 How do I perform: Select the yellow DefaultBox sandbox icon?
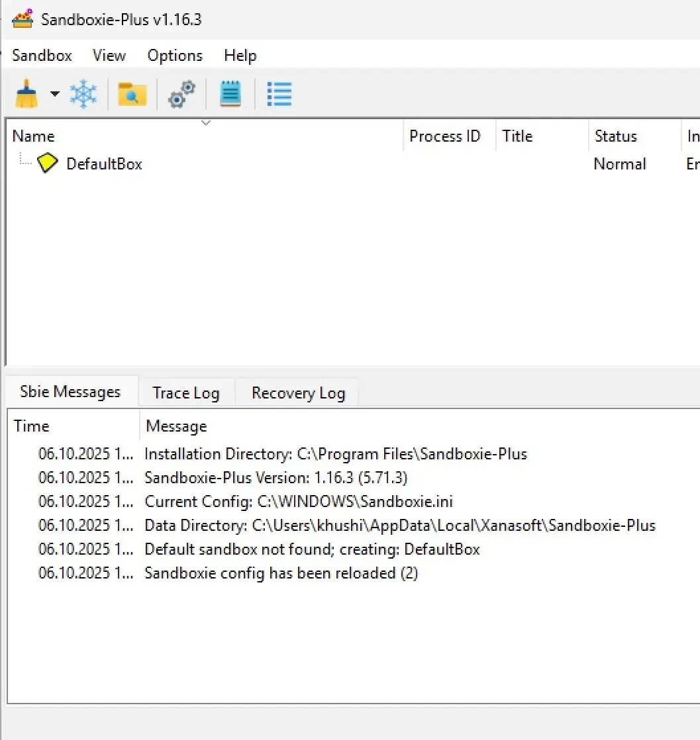(47, 163)
